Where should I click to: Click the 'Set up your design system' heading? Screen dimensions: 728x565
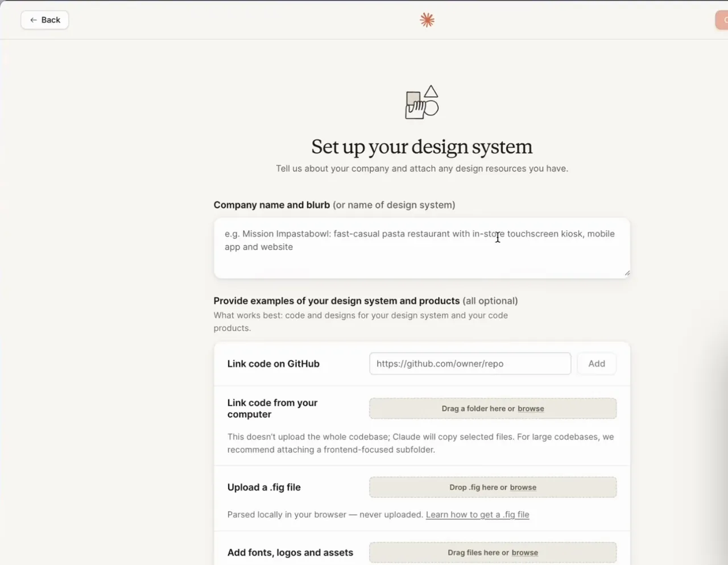(x=422, y=147)
